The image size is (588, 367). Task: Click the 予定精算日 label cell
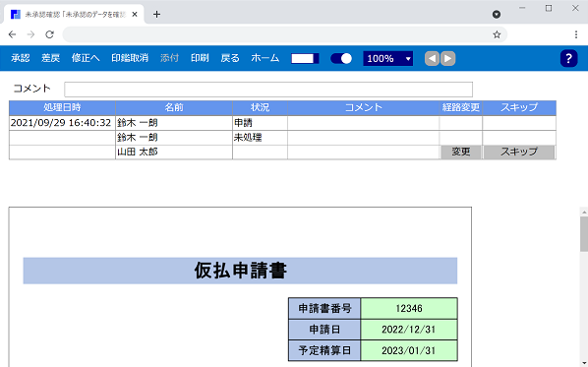(324, 350)
